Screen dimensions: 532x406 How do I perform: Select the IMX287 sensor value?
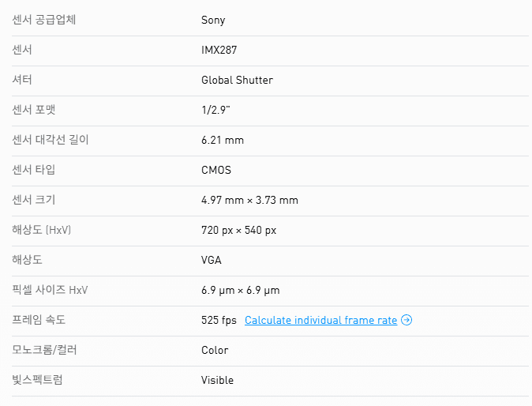pos(219,50)
